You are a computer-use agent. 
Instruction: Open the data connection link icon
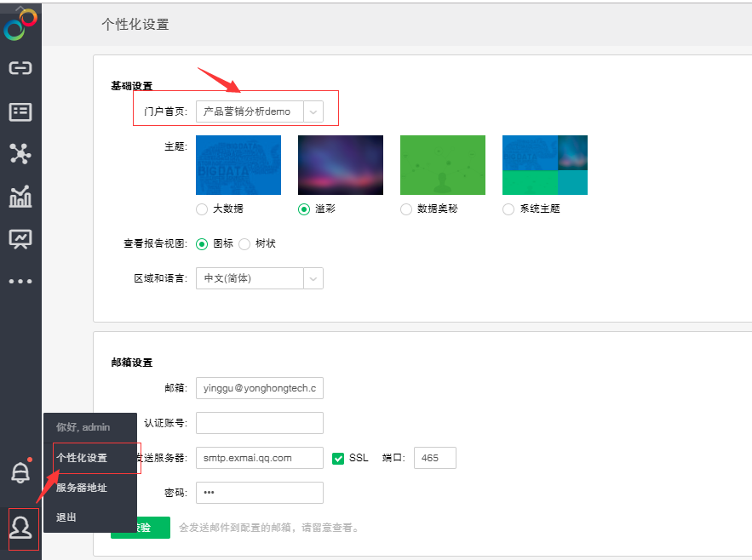coord(19,68)
